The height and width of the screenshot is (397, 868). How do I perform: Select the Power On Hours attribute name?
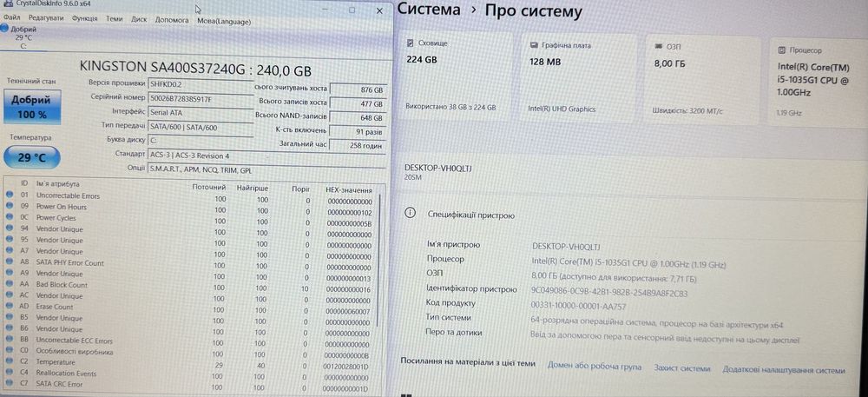coord(62,207)
